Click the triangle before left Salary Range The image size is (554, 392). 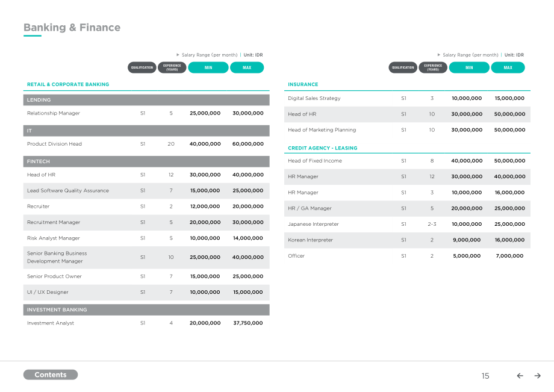click(178, 55)
